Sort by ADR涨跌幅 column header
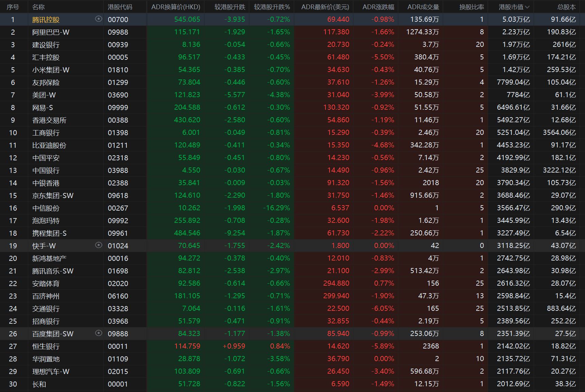 click(378, 7)
